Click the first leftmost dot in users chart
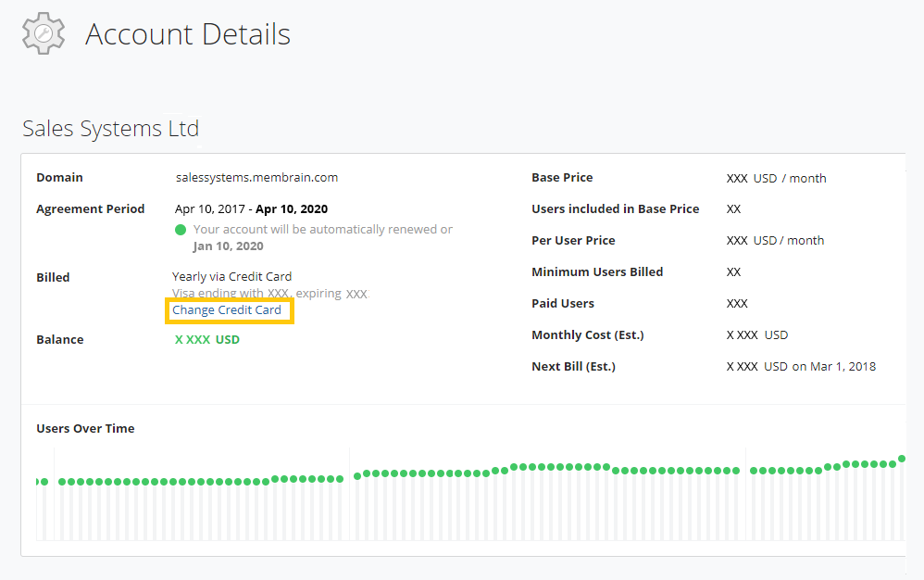 click(41, 482)
